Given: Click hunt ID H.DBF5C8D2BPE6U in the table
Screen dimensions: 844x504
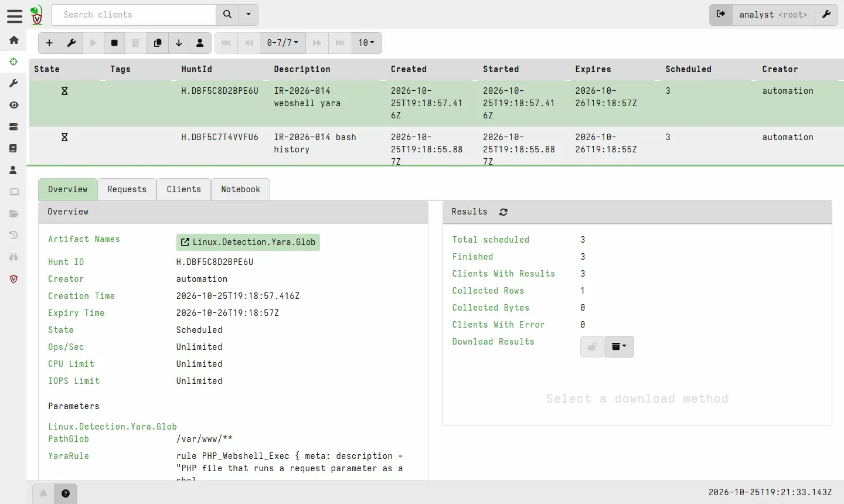Looking at the screenshot, I should pos(220,91).
